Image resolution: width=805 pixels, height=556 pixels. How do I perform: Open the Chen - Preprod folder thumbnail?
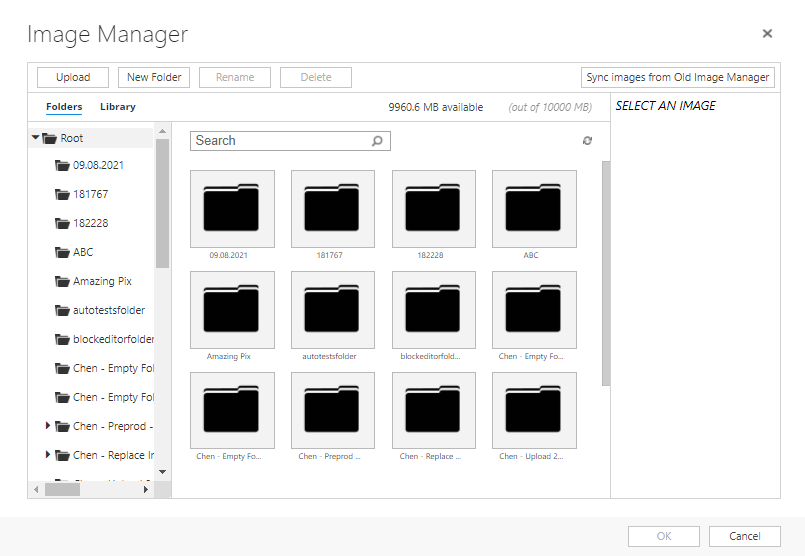(333, 411)
